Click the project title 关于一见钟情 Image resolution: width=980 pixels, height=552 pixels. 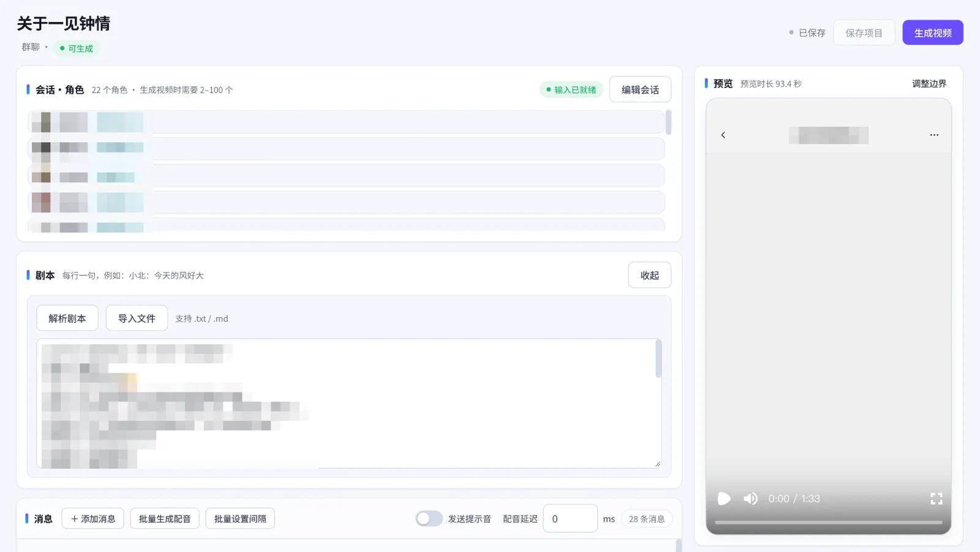coord(63,23)
